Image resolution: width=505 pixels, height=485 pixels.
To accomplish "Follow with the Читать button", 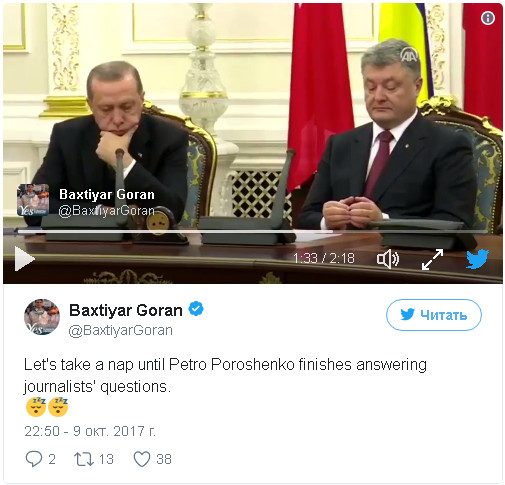I will pyautogui.click(x=434, y=315).
